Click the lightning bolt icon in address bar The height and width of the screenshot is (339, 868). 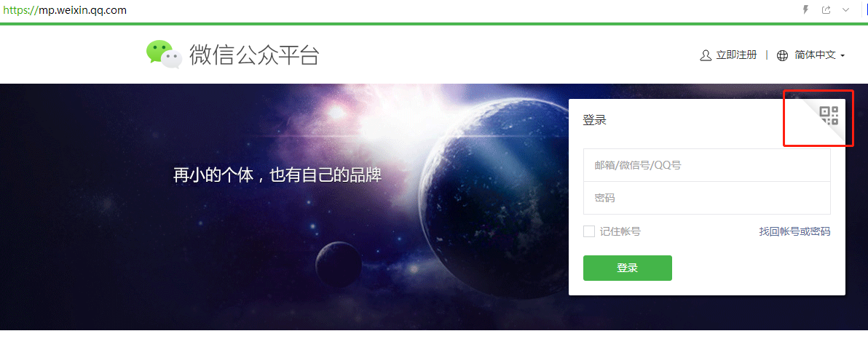tap(806, 9)
